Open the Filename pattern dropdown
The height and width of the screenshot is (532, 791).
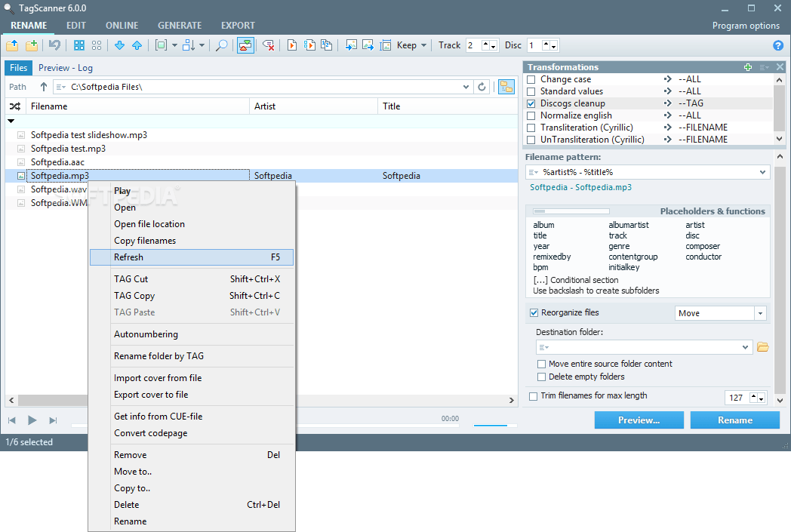point(763,172)
